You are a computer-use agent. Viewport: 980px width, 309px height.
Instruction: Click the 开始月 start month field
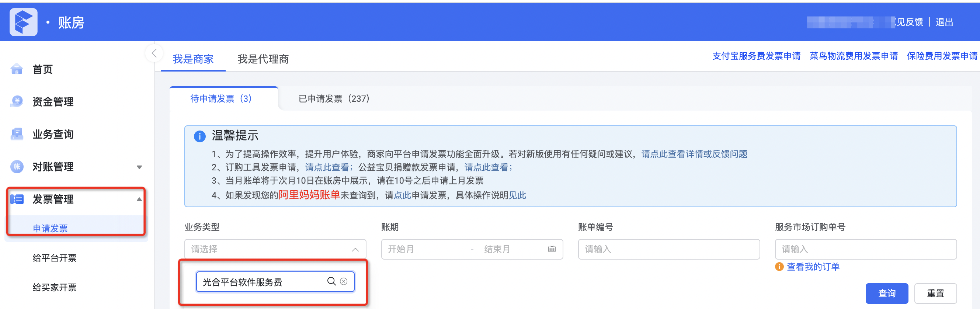401,249
